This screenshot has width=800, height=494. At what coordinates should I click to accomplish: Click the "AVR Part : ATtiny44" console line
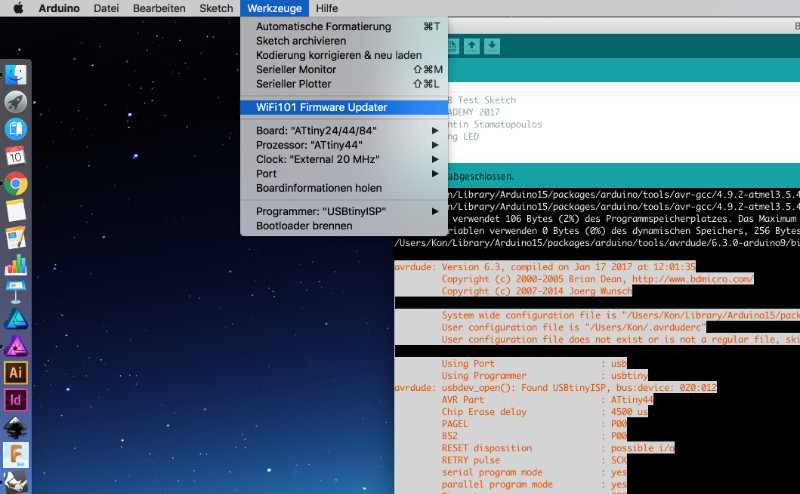pyautogui.click(x=547, y=400)
